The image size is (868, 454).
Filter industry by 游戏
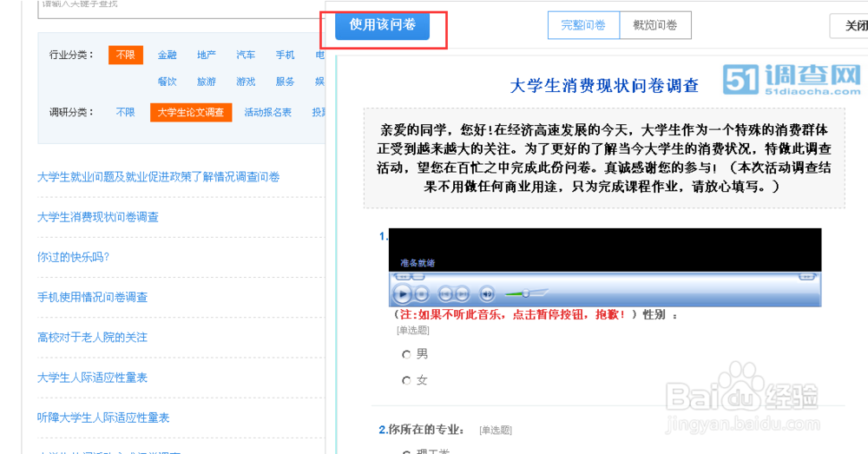coord(246,82)
